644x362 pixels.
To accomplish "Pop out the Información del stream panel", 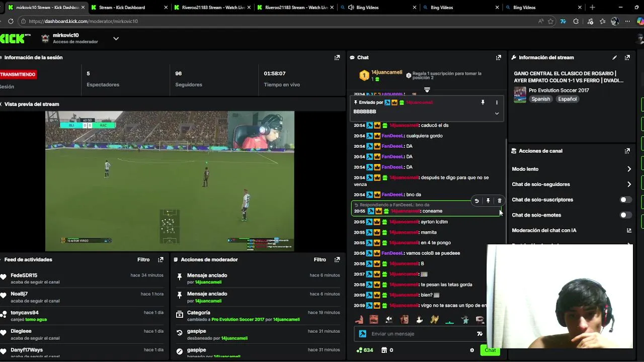I will [627, 57].
